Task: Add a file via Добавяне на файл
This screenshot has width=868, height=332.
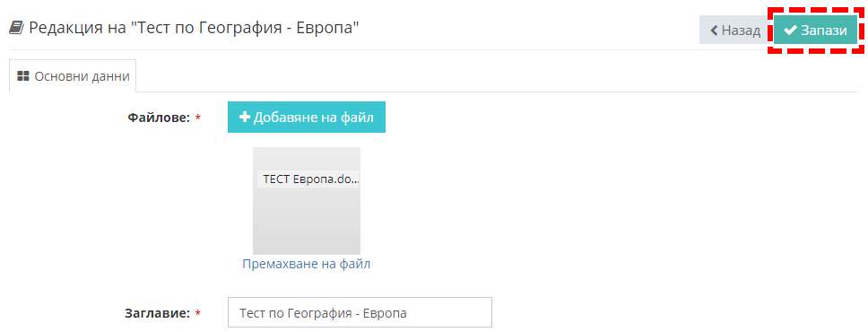Action: click(307, 117)
